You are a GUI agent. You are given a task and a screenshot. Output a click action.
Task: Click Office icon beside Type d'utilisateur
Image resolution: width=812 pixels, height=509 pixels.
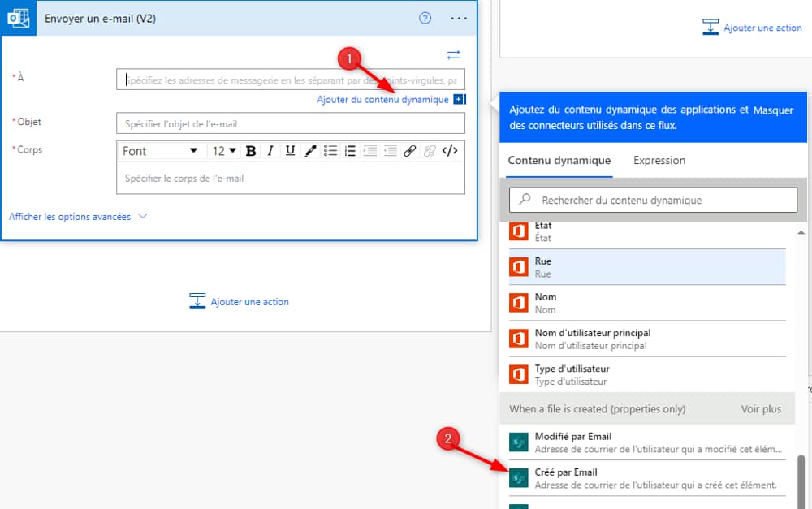pyautogui.click(x=518, y=374)
